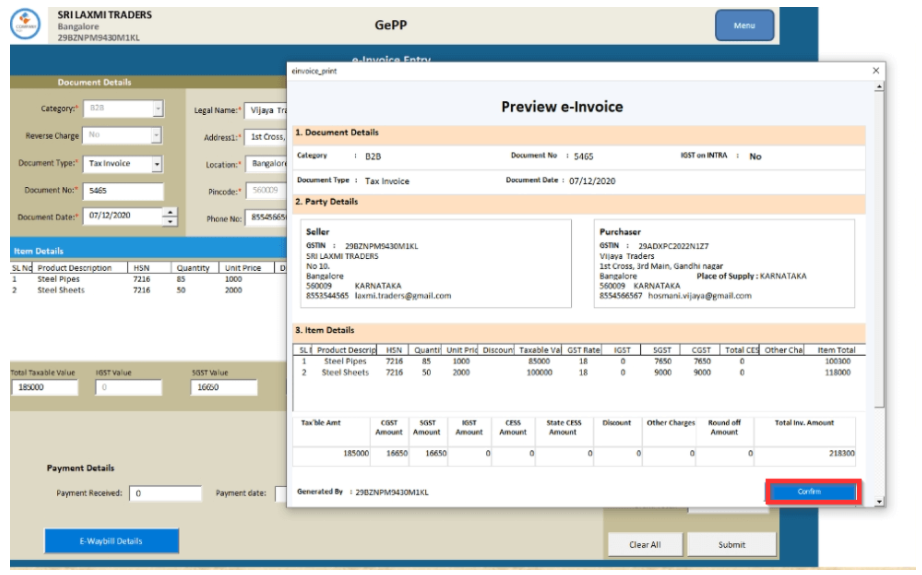Click SRI LAXMI TRADERS company title
This screenshot has height=575, width=922.
[x=105, y=15]
